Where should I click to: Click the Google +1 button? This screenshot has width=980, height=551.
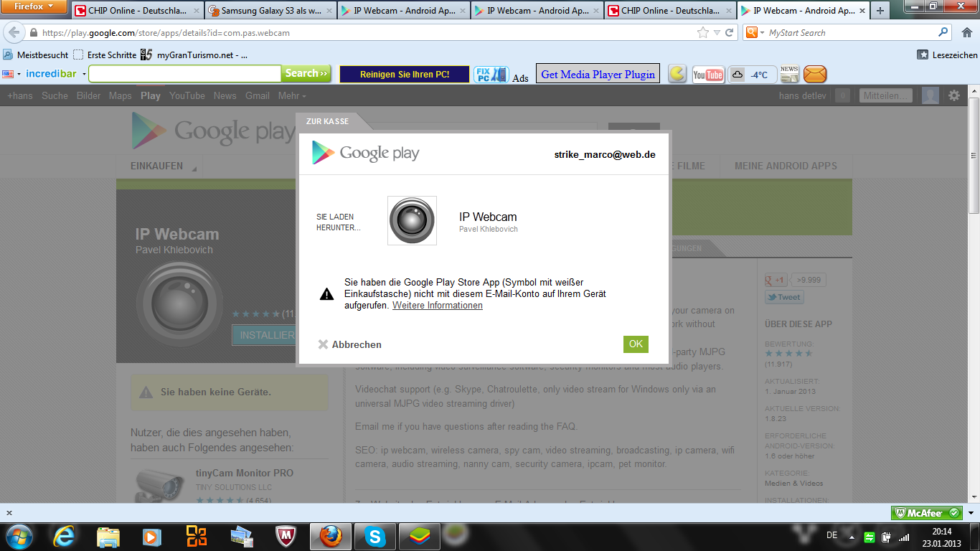coord(777,280)
